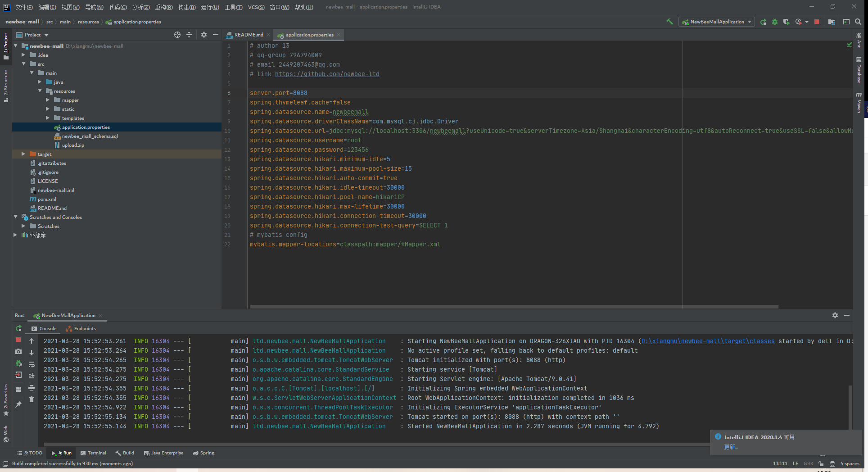868x472 pixels.
Task: Click the Build Project hammer icon
Action: (x=669, y=22)
